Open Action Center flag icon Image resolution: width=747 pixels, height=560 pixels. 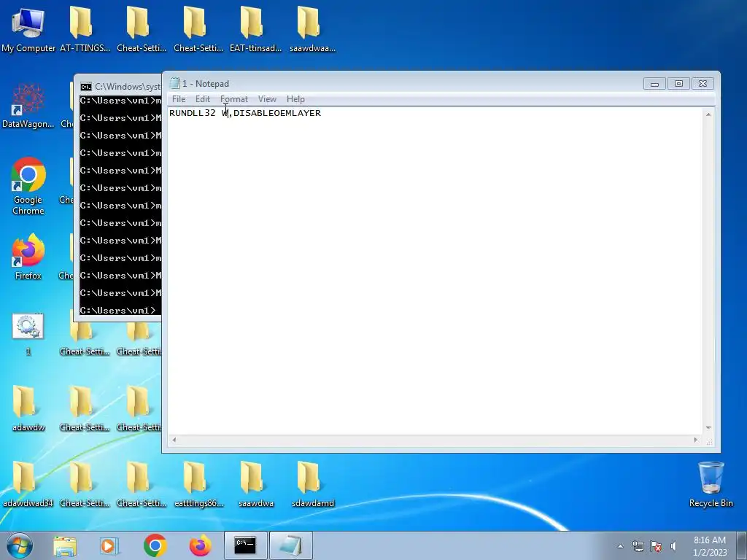click(x=656, y=546)
